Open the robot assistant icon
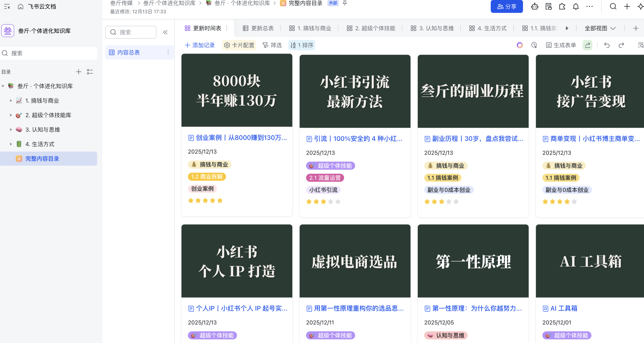Viewport: 644px width, 343px height. pos(535,6)
